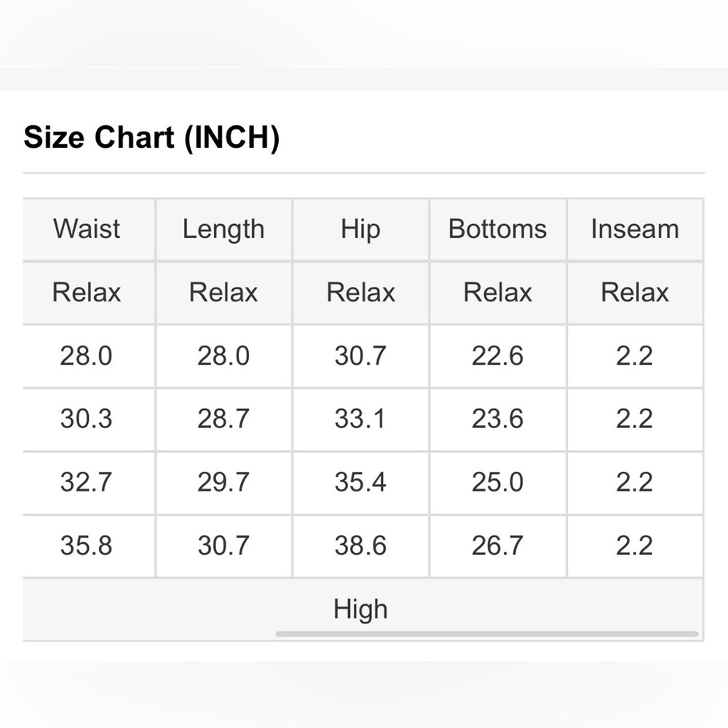This screenshot has width=728, height=728.
Task: Click length value 29.7
Action: pos(223,482)
